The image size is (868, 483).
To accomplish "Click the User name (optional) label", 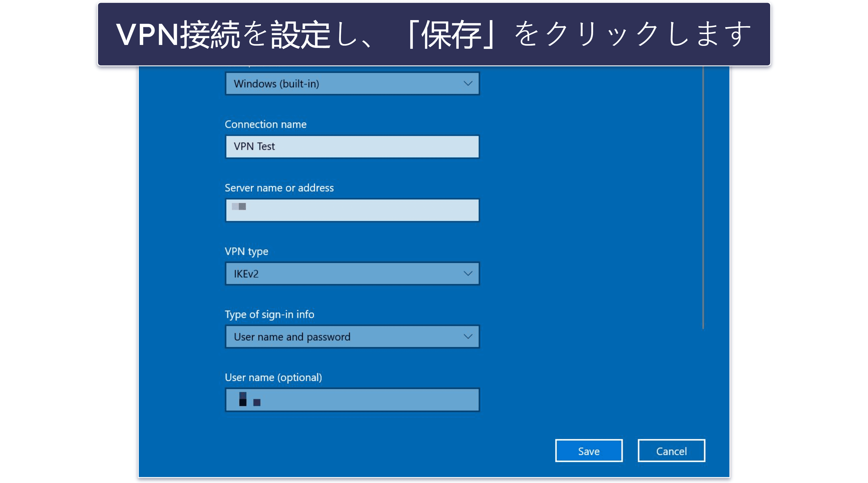I will (273, 378).
